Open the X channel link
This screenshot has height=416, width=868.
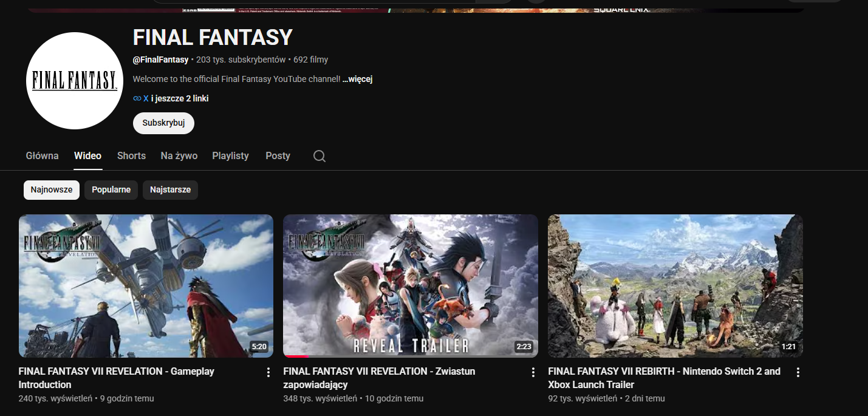[146, 98]
